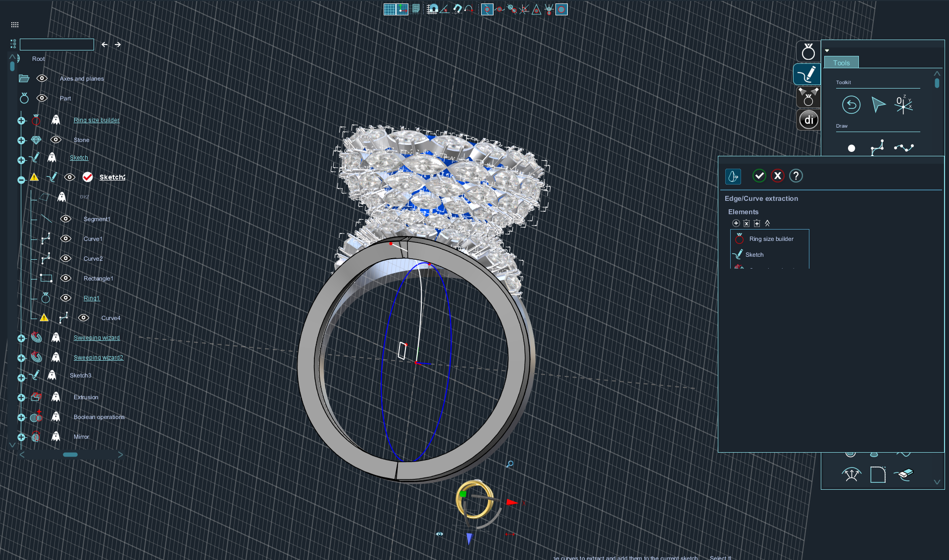The height and width of the screenshot is (560, 949).
Task: Open the Sweeping wizard2 link
Action: 98,358
